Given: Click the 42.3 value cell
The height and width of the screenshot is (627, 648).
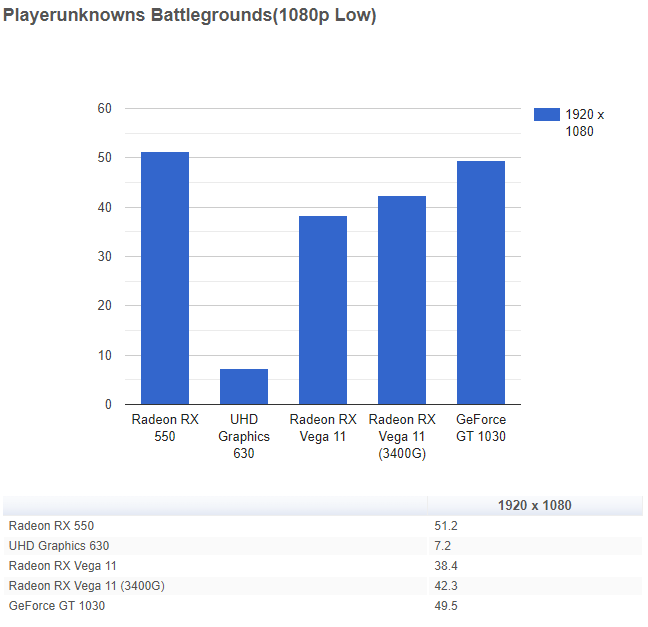Looking at the screenshot, I should click(x=446, y=586).
